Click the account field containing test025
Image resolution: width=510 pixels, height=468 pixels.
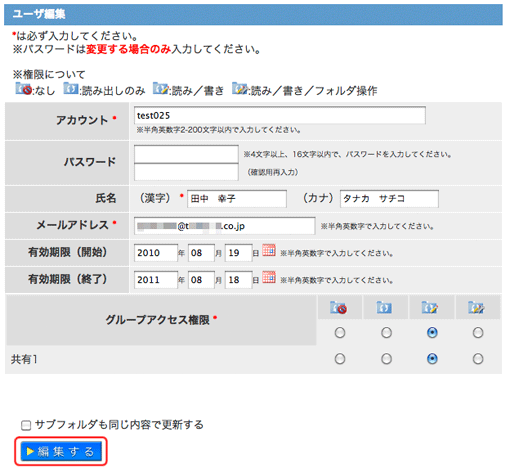point(280,115)
